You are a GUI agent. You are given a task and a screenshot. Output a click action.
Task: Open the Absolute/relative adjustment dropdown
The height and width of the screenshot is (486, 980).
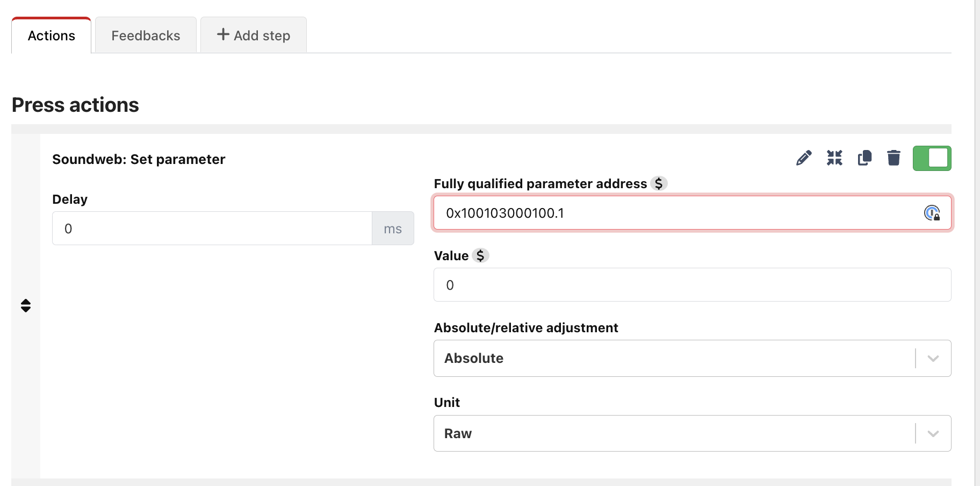[x=677, y=359]
